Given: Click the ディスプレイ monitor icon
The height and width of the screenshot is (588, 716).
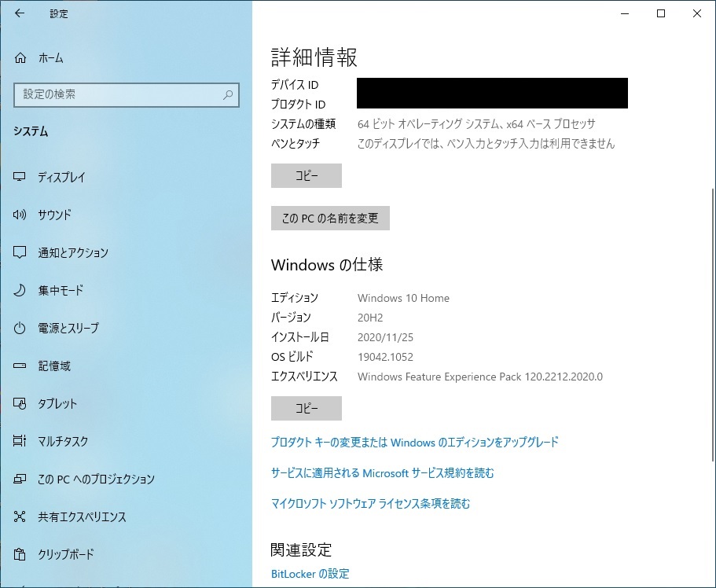Looking at the screenshot, I should [19, 177].
